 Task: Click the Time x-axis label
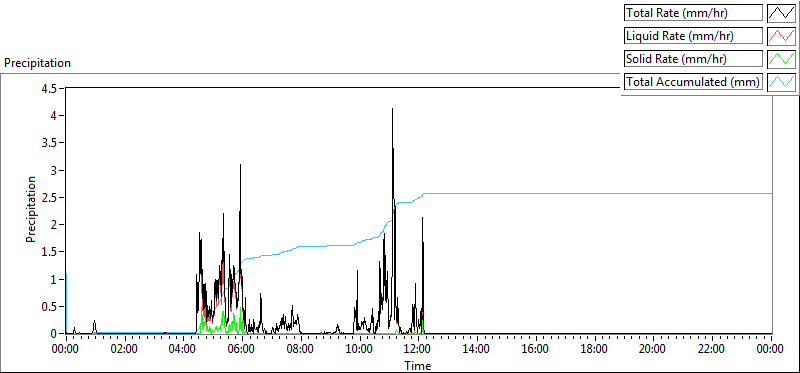tap(418, 365)
